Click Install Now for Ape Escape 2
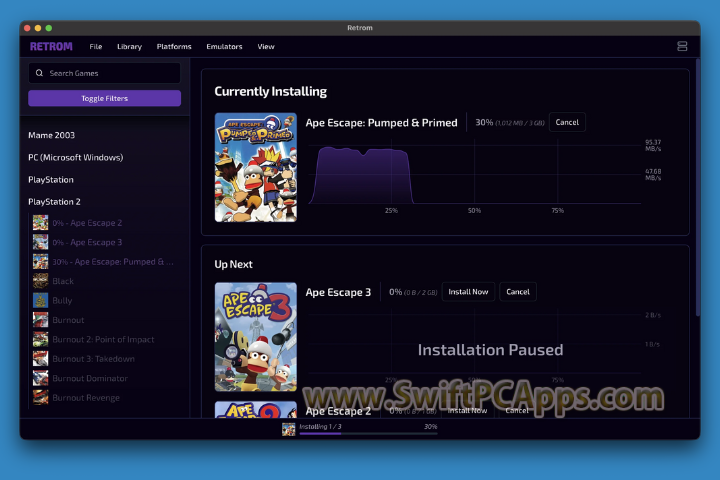This screenshot has width=720, height=480. [x=467, y=411]
